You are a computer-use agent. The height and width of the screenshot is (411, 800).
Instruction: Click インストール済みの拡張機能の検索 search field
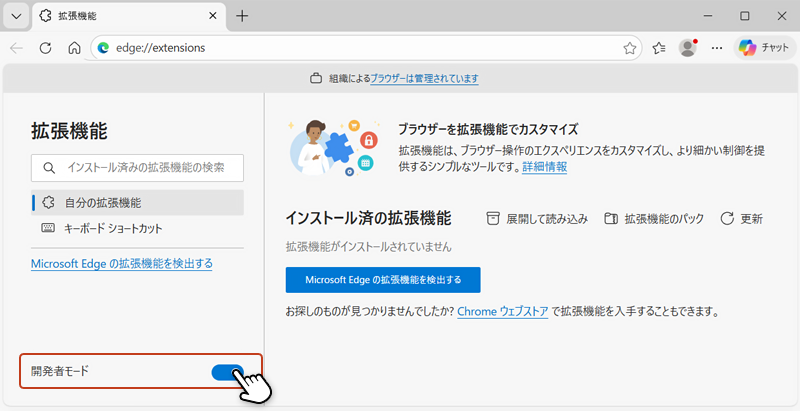tap(137, 168)
